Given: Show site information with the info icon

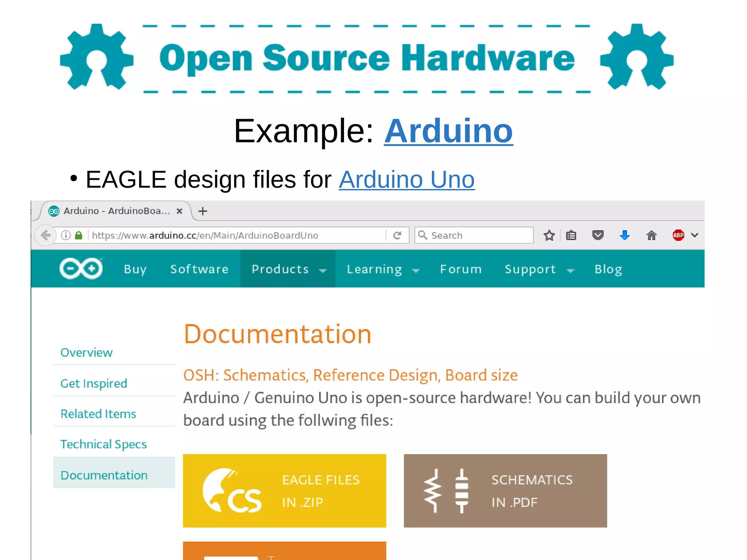Looking at the screenshot, I should tap(66, 235).
